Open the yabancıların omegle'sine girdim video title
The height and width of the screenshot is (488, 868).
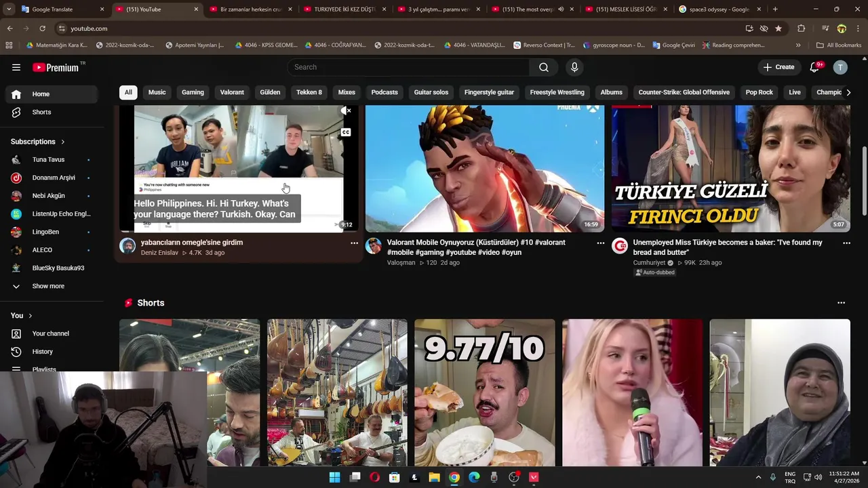(192, 243)
